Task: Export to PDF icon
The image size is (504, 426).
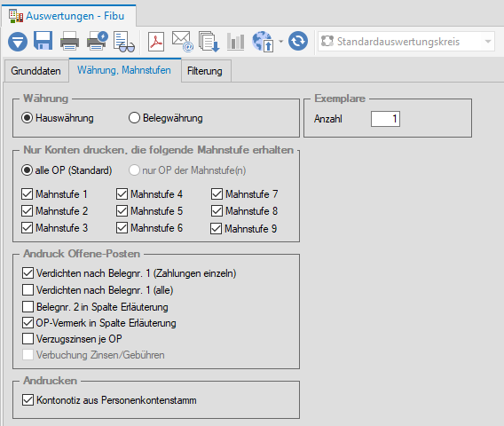Action: (156, 42)
